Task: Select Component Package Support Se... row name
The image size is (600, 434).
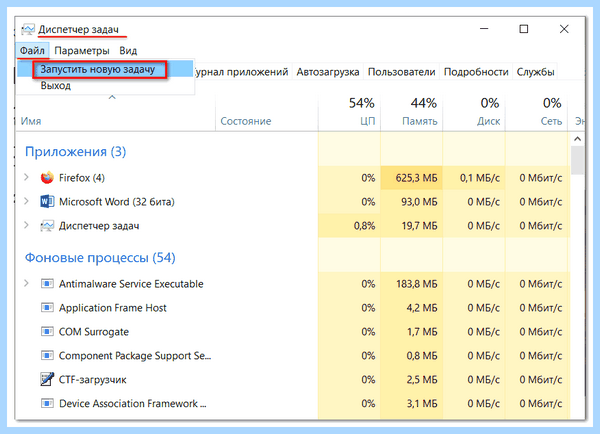Action: pyautogui.click(x=135, y=356)
